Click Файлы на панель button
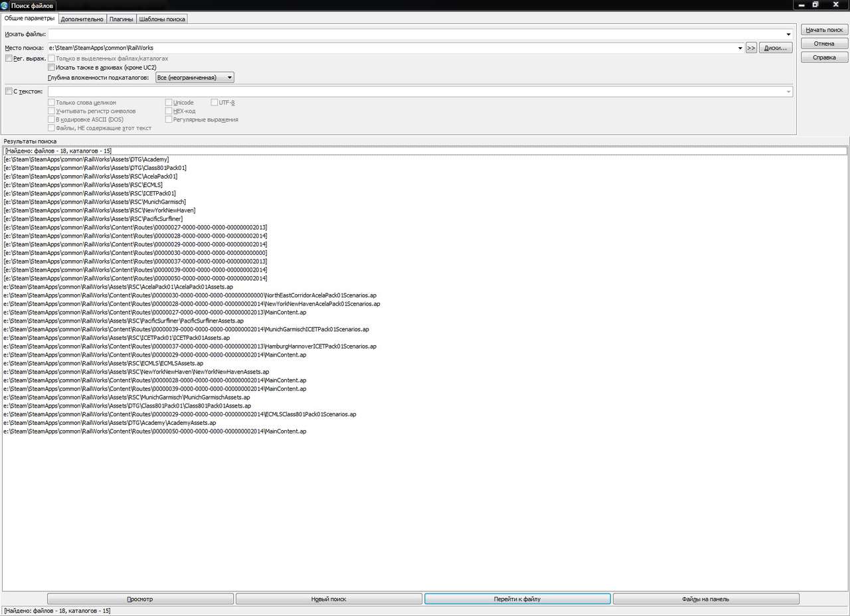This screenshot has height=616, width=850. [706, 599]
